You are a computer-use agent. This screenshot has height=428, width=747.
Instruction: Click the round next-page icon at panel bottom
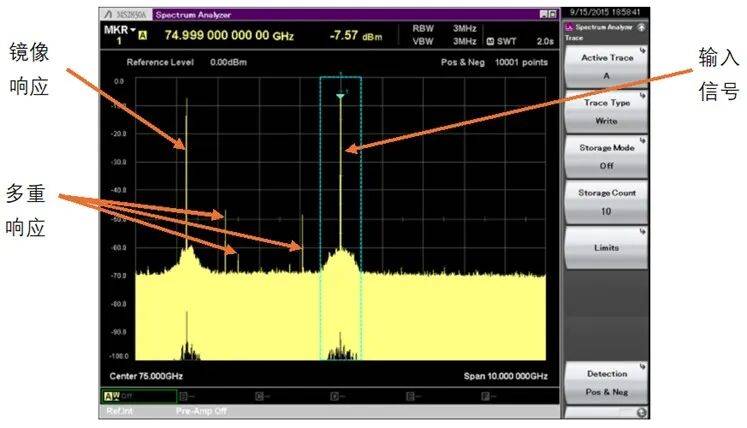coord(640,411)
